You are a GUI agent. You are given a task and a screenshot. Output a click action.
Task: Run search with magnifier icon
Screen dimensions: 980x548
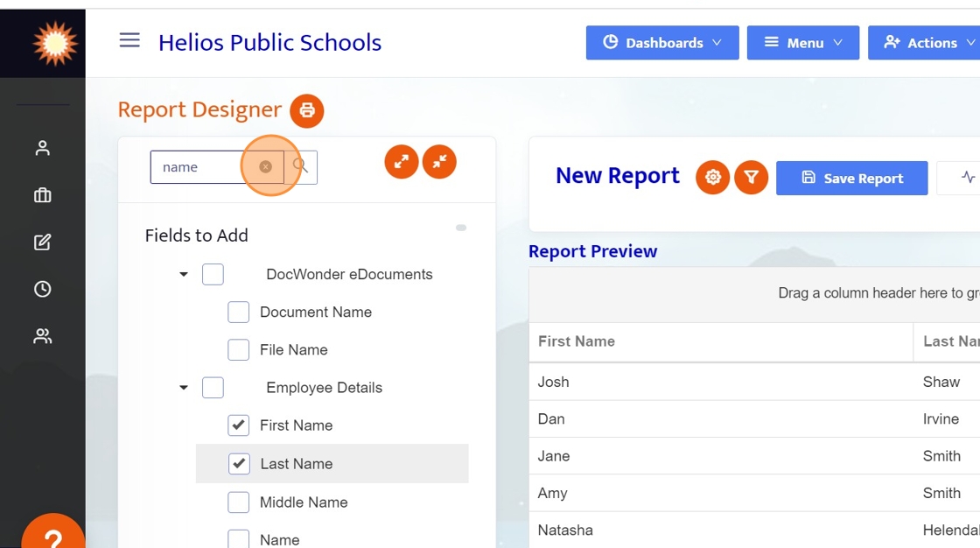pos(301,167)
